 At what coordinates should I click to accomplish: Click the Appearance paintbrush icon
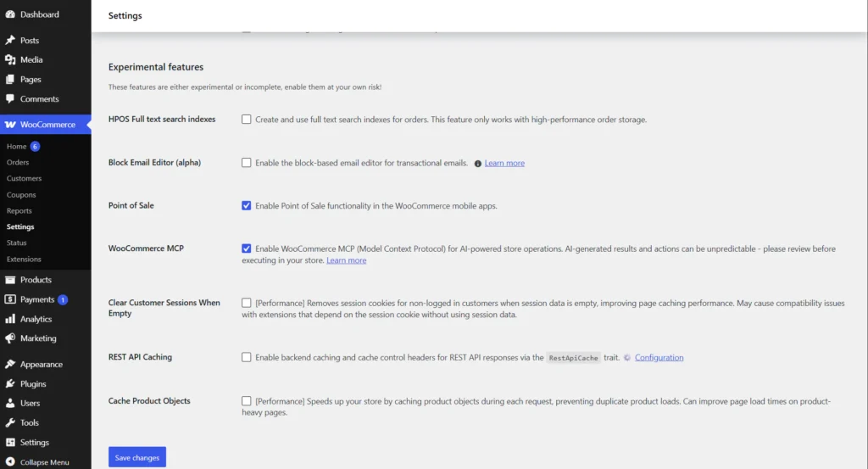pos(10,364)
